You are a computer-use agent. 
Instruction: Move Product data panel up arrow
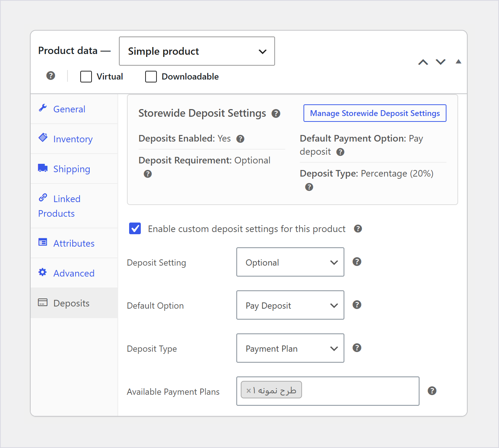click(423, 62)
